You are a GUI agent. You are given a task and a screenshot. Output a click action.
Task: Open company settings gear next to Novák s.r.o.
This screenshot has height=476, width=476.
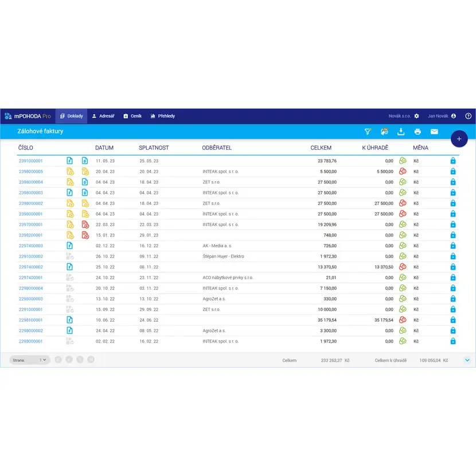(x=417, y=116)
